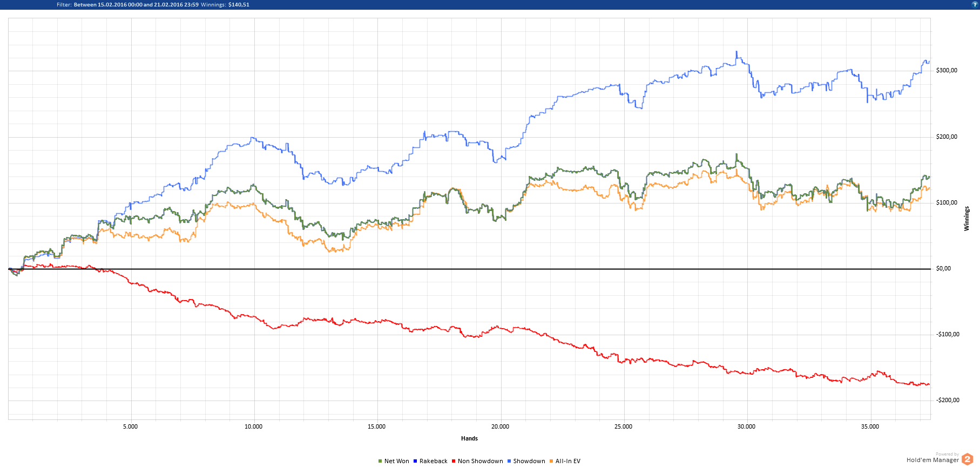Click the Hands x-axis title
Viewport: 980px width, 468px height.
coord(469,438)
